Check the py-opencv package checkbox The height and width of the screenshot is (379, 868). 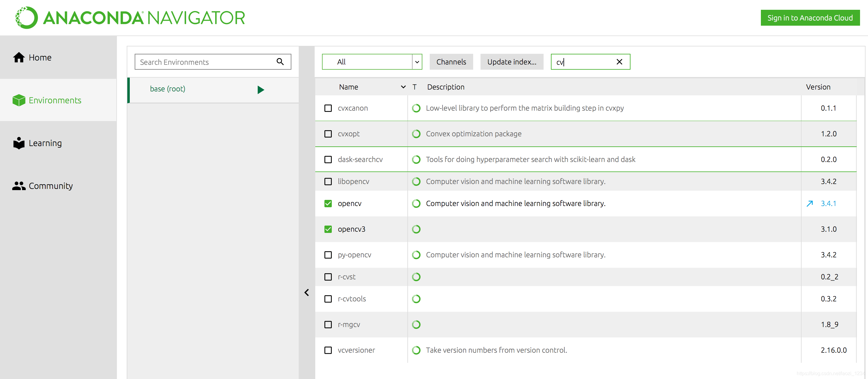(x=328, y=255)
